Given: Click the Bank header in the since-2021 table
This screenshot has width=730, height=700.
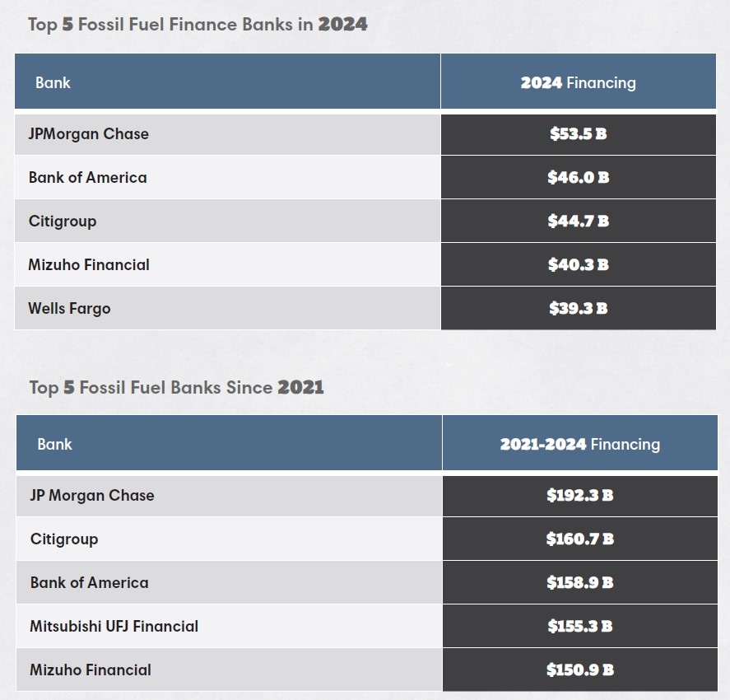Looking at the screenshot, I should [x=54, y=445].
